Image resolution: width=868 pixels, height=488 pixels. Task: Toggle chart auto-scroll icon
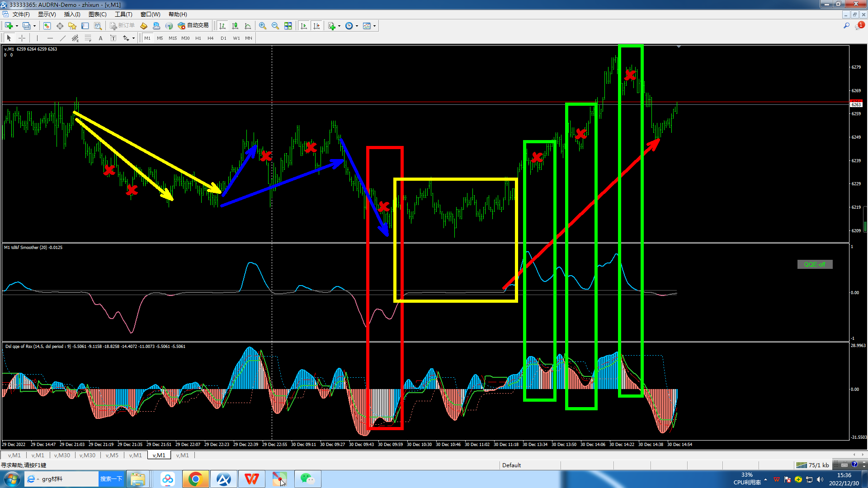point(303,26)
